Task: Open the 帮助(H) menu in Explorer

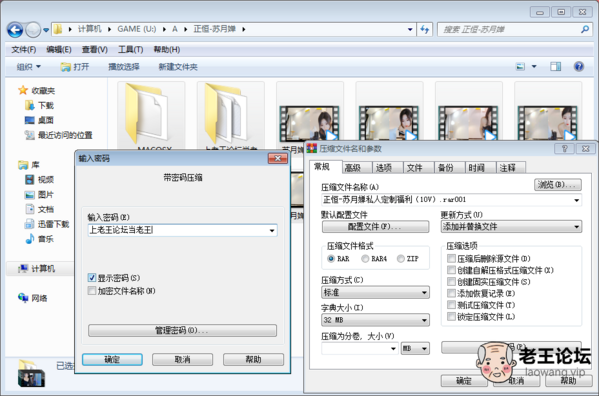Action: (x=167, y=50)
